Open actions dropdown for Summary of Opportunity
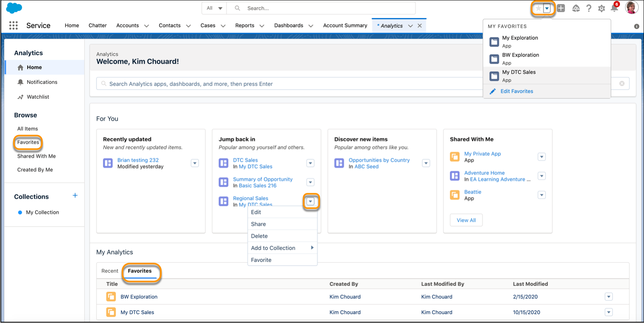The height and width of the screenshot is (323, 644). [310, 182]
